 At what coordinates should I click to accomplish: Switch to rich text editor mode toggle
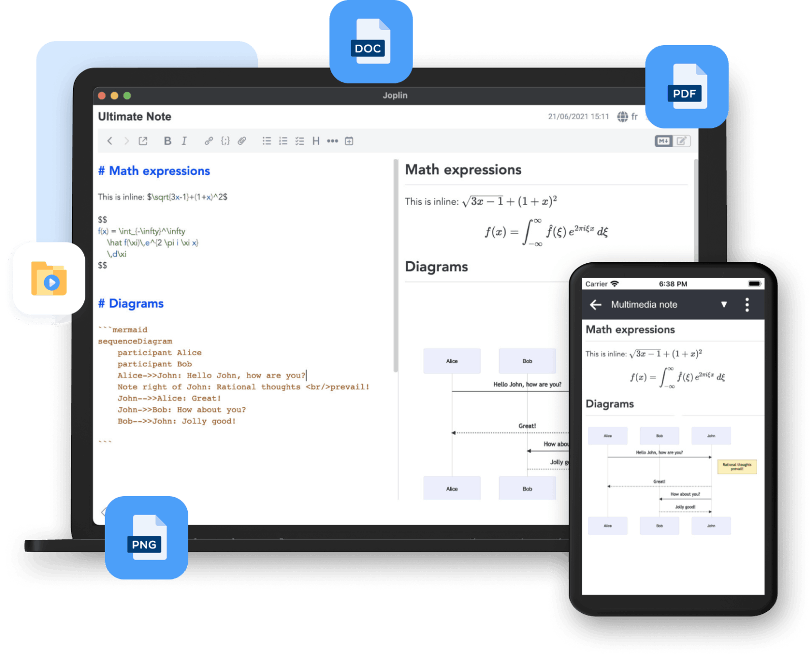pyautogui.click(x=682, y=141)
